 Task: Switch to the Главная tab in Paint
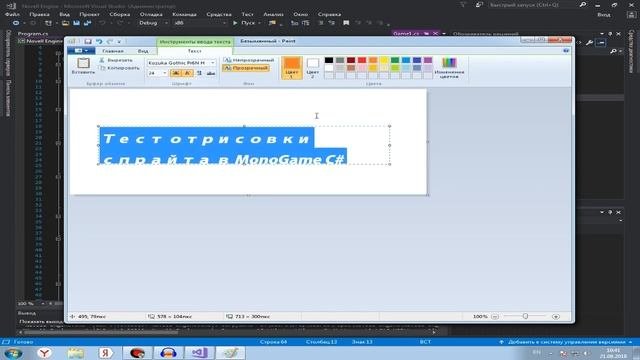(x=113, y=51)
